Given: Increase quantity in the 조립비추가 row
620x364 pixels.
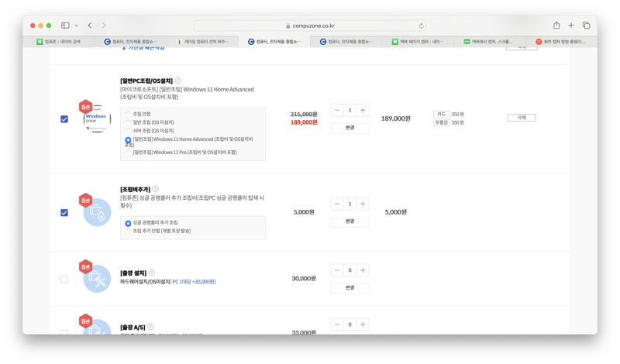Looking at the screenshot, I should click(363, 204).
